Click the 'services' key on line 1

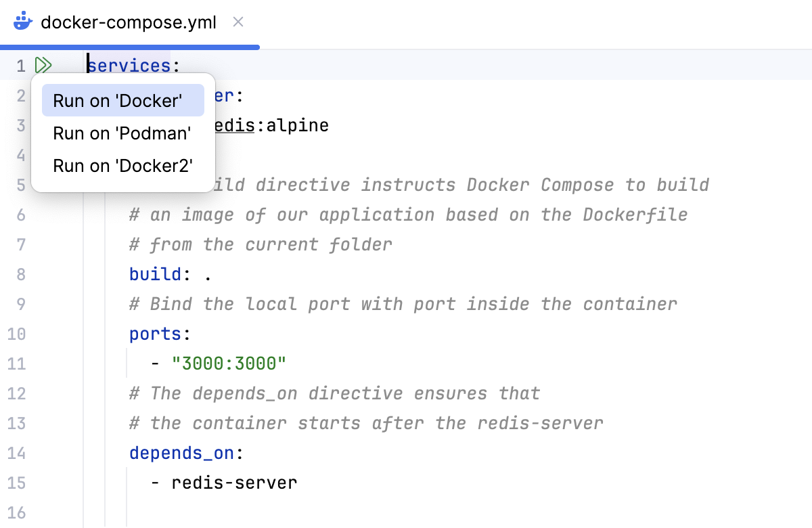[x=129, y=66]
